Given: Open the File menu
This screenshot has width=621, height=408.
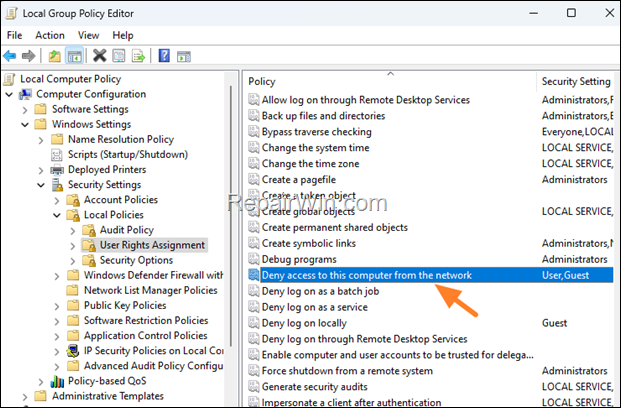Looking at the screenshot, I should (15, 35).
